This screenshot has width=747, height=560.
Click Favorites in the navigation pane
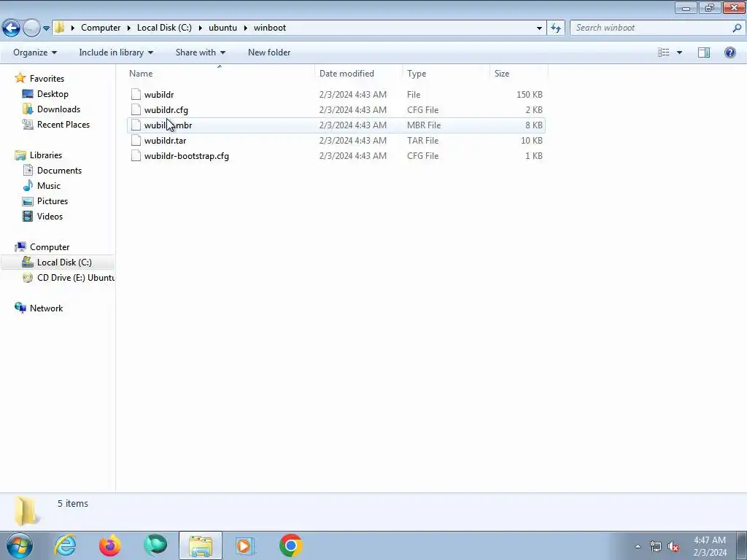[47, 79]
